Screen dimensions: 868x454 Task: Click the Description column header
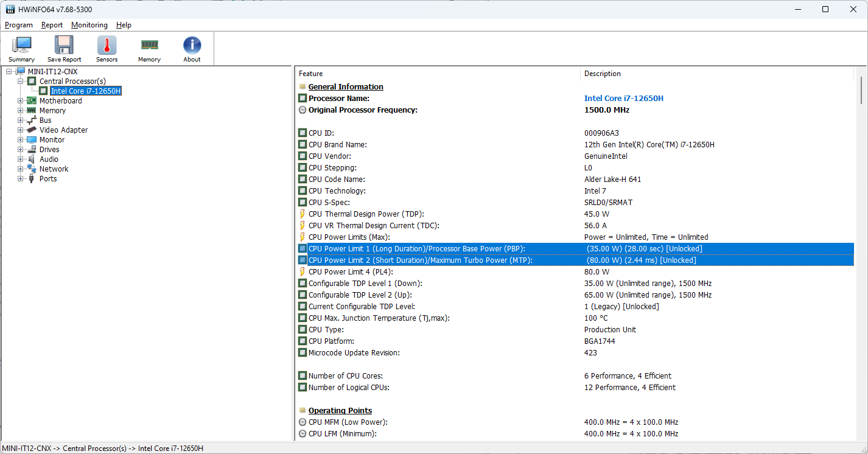pyautogui.click(x=717, y=74)
